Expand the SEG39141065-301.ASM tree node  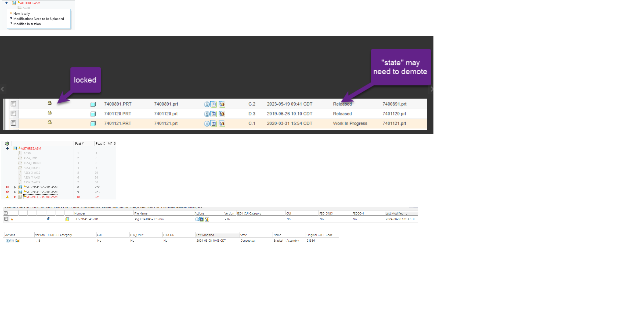click(x=15, y=187)
